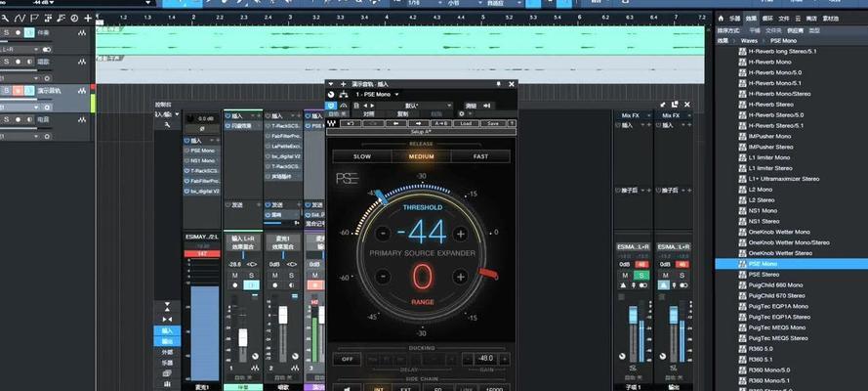This screenshot has height=391, width=868.
Task: Decrease ducking gain with minus button
Action: [x=468, y=359]
